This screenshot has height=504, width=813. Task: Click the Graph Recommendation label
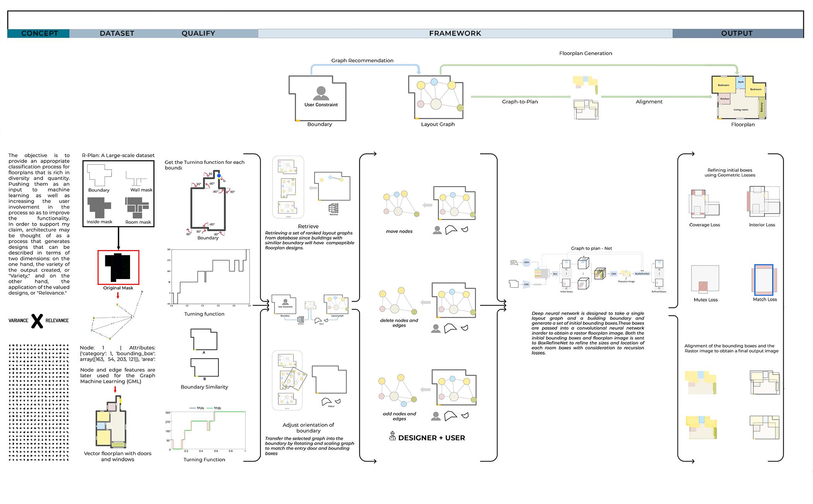pyautogui.click(x=362, y=60)
